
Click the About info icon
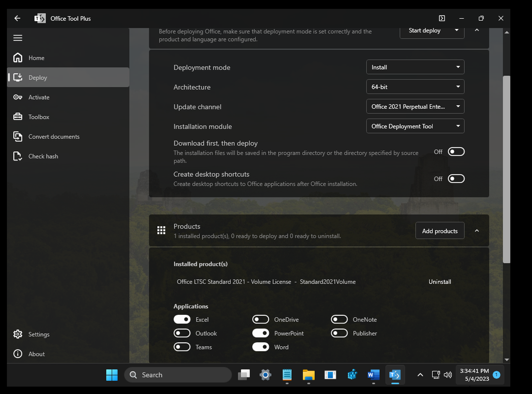[18, 354]
